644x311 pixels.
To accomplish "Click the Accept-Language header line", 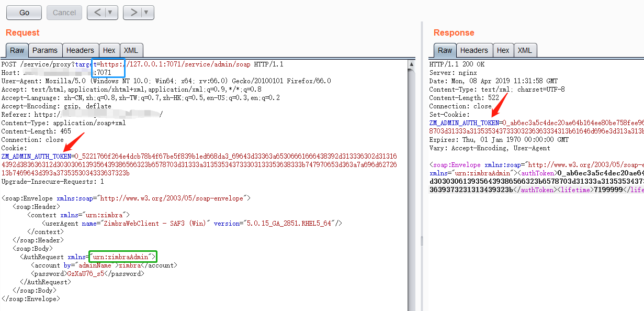I will click(141, 98).
